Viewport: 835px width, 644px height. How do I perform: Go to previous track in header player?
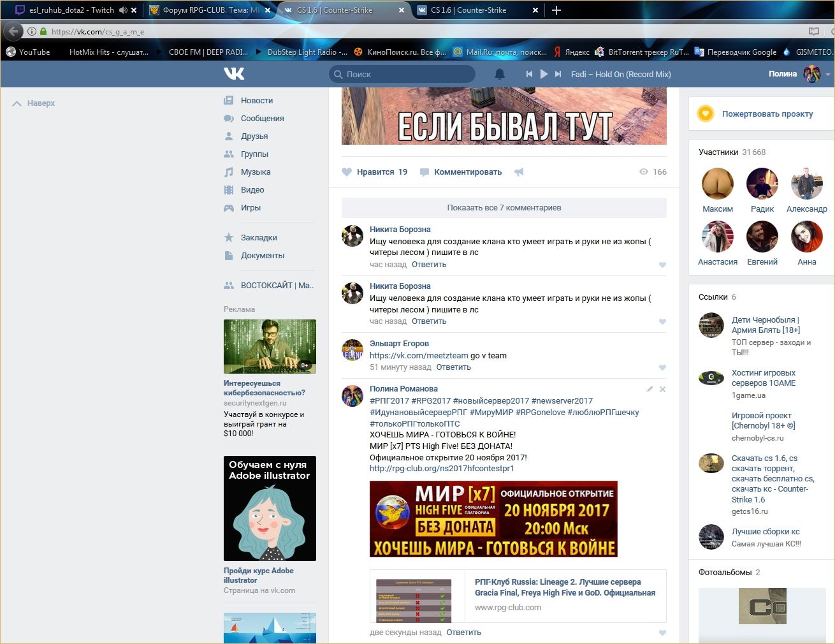click(529, 74)
